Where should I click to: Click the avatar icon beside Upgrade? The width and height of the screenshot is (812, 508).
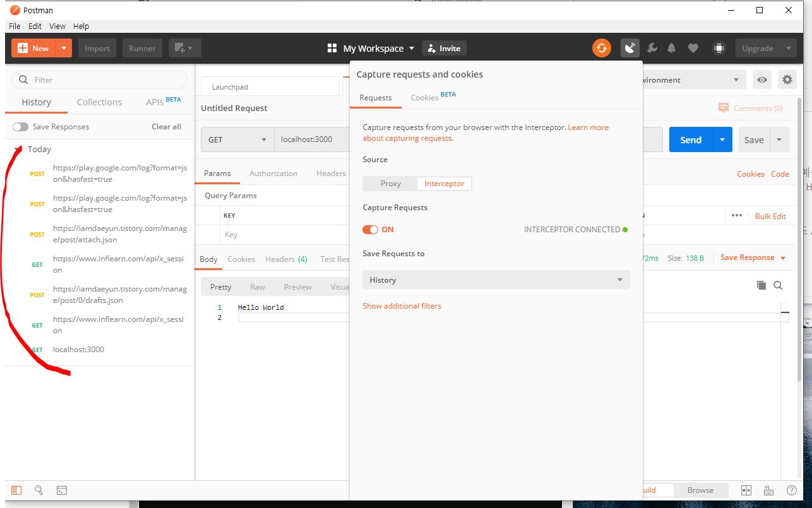click(x=718, y=48)
